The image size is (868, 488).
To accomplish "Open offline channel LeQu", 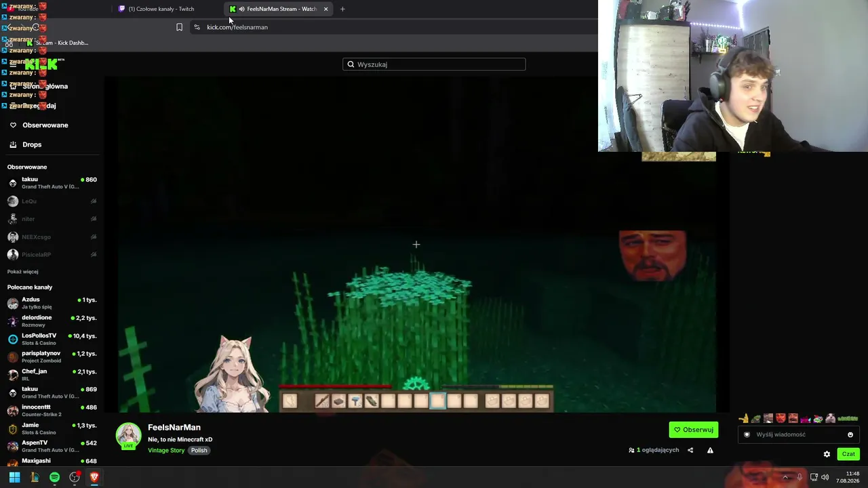I will tap(52, 201).
